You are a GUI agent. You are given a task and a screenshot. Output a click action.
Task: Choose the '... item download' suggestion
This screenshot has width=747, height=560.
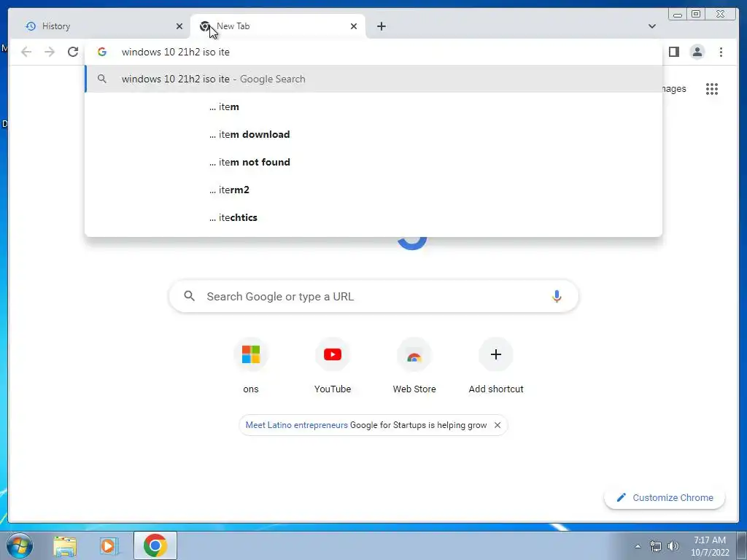pyautogui.click(x=373, y=134)
